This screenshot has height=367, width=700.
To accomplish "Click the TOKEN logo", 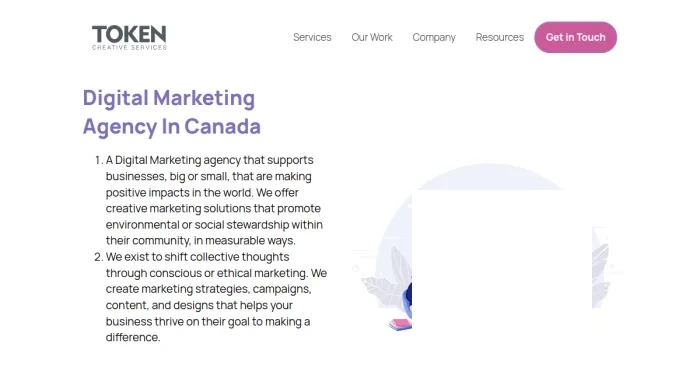I will 129,38.
